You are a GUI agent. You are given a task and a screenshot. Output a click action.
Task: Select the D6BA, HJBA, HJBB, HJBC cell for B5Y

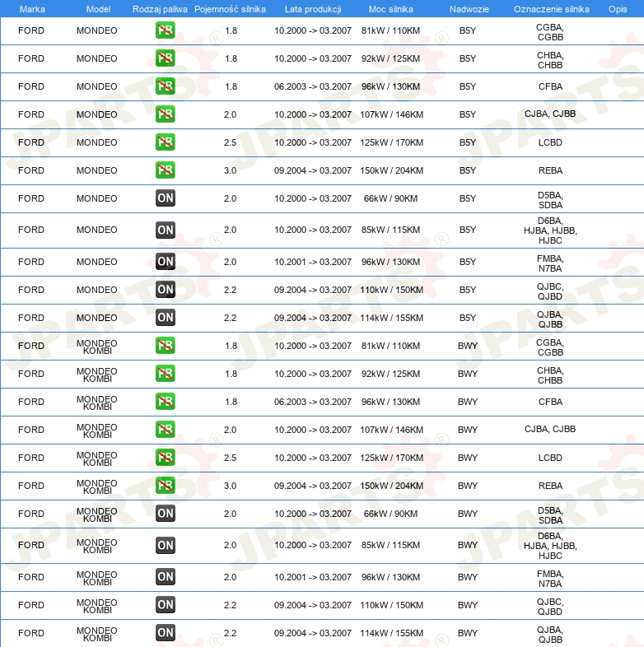point(550,230)
